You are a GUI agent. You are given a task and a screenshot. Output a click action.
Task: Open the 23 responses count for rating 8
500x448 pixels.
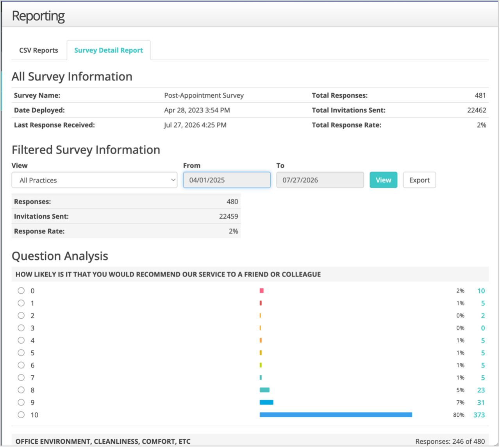(481, 390)
